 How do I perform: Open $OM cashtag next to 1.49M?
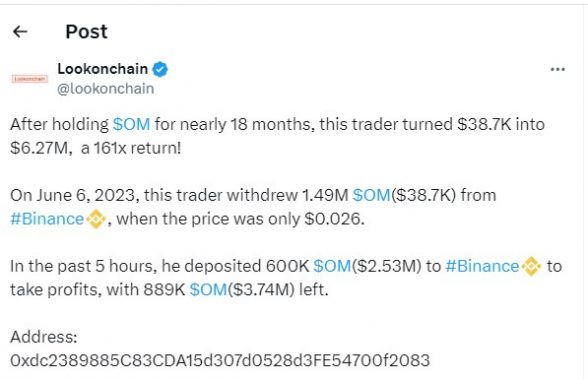372,195
